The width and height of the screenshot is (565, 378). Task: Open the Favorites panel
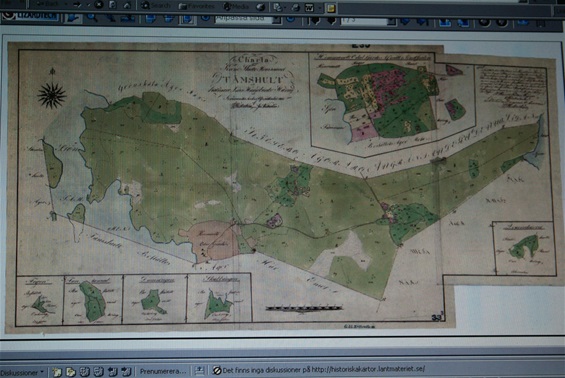(x=197, y=6)
